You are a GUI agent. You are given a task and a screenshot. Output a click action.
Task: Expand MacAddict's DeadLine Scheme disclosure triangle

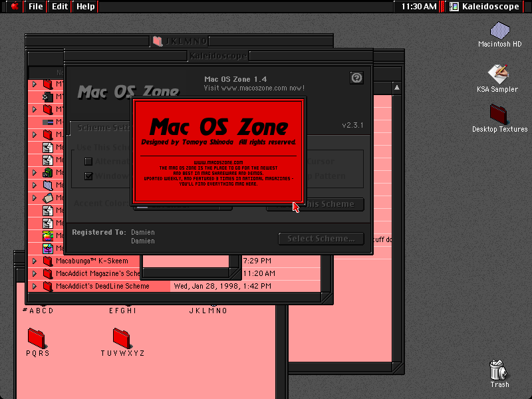coord(35,286)
